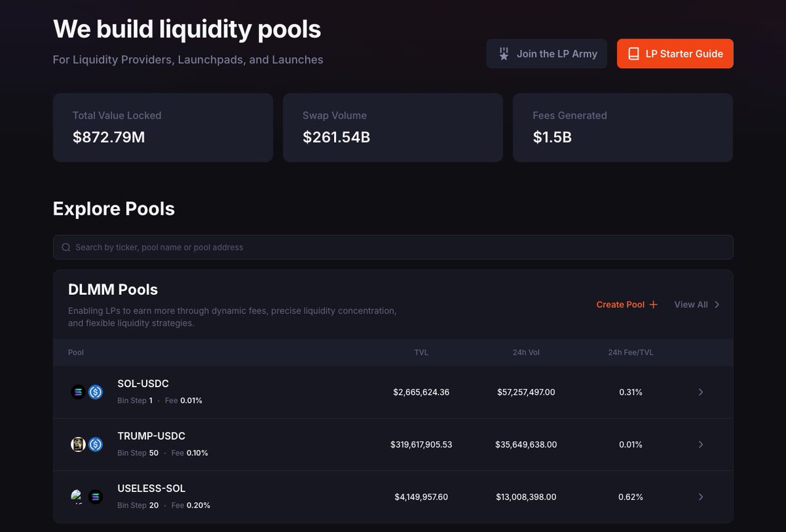Viewport: 786px width, 532px height.
Task: Click the SOL icon in USELESS-SOL row
Action: (x=96, y=497)
